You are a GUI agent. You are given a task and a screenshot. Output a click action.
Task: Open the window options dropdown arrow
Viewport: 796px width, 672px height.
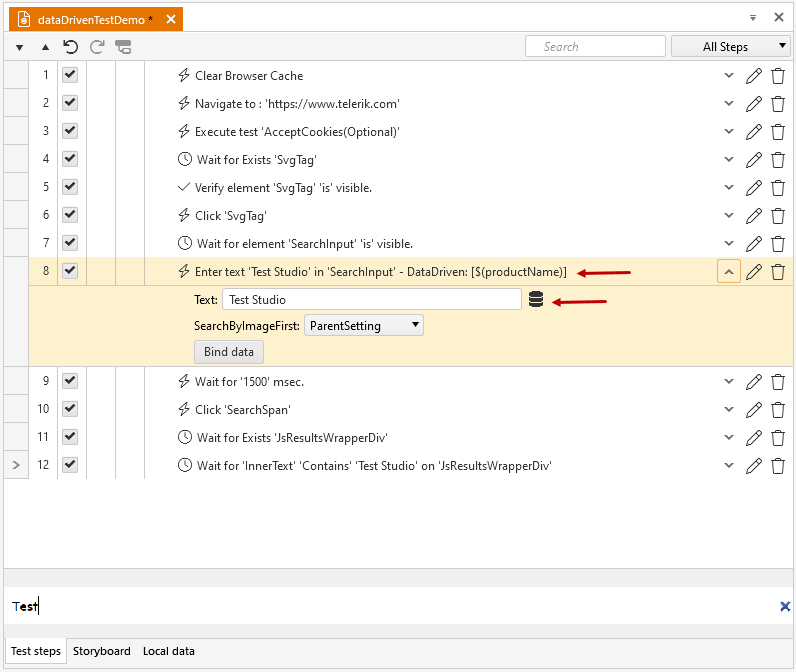(753, 18)
